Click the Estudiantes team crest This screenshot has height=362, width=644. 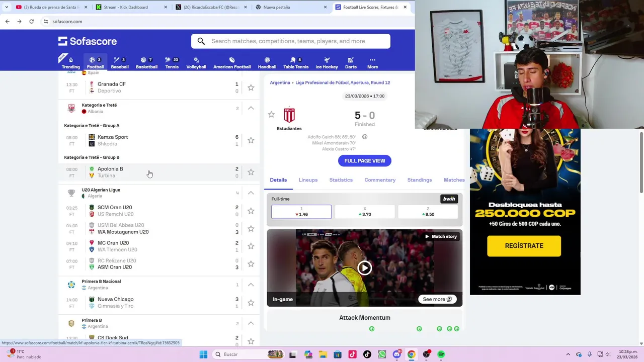[289, 115]
